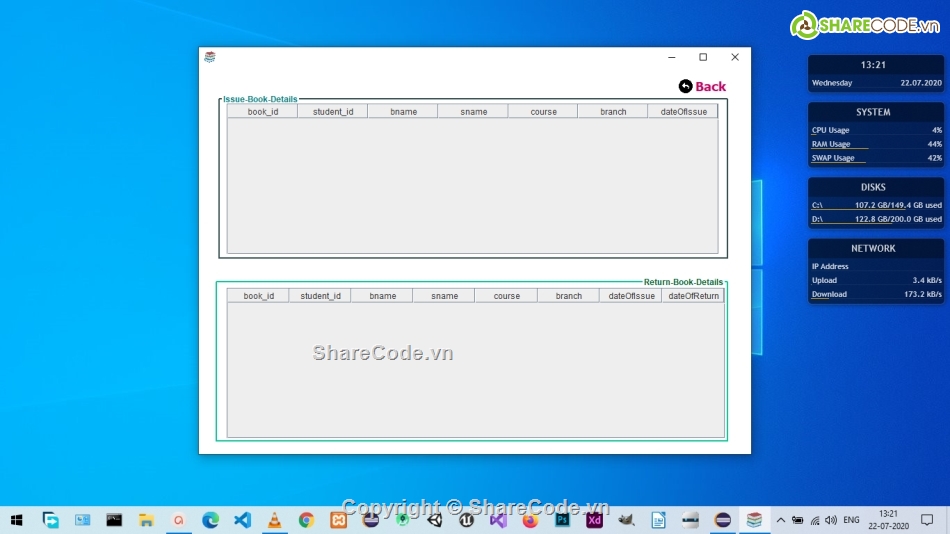The width and height of the screenshot is (950, 534).
Task: Click branch header in Issue-Book-Details table
Action: pos(613,112)
